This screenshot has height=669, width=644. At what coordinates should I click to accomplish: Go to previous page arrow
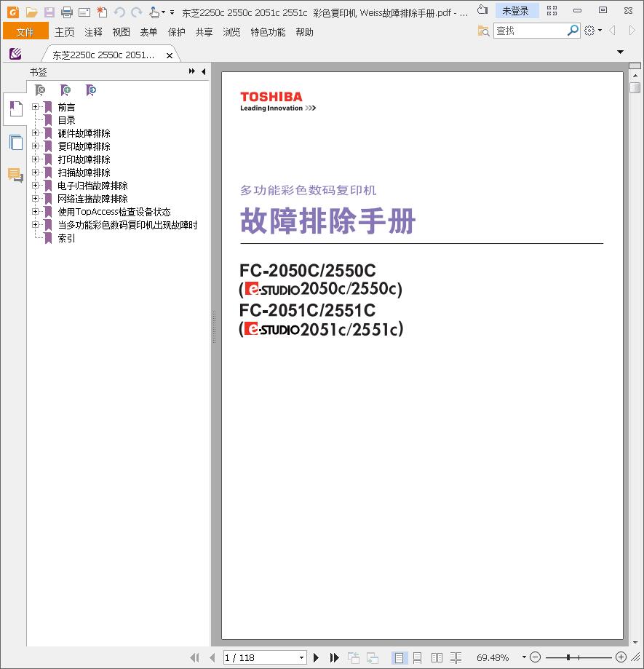(212, 657)
